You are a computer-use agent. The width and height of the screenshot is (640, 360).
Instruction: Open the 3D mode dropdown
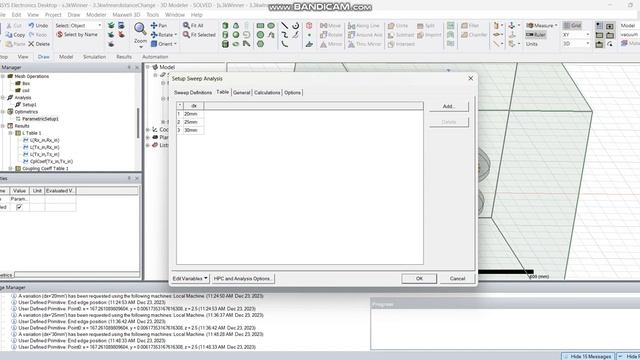tap(588, 43)
